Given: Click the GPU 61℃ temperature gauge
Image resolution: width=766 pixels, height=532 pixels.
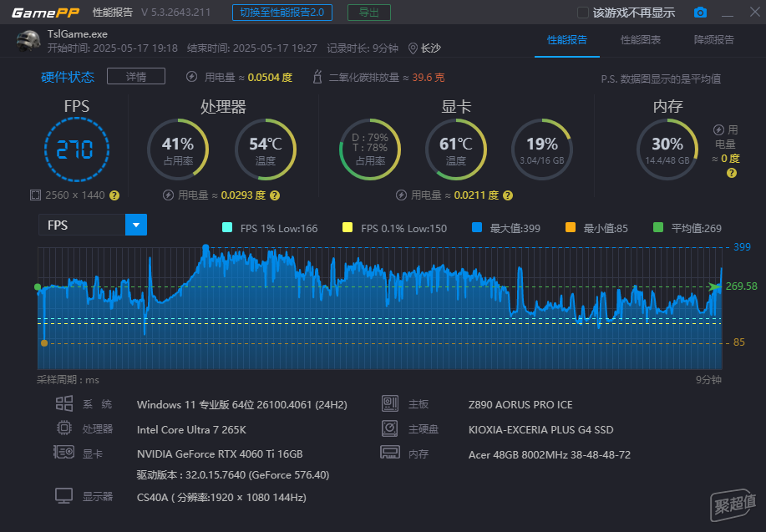Looking at the screenshot, I should click(x=456, y=149).
